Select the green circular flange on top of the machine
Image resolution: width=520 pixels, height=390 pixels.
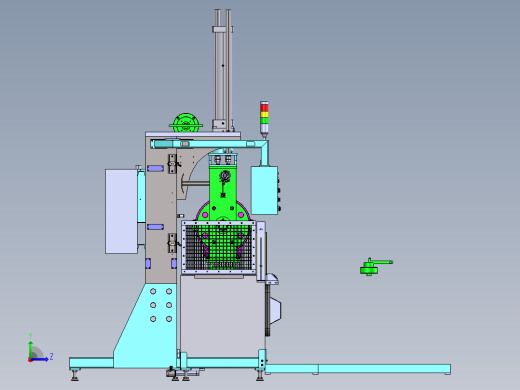pos(186,123)
